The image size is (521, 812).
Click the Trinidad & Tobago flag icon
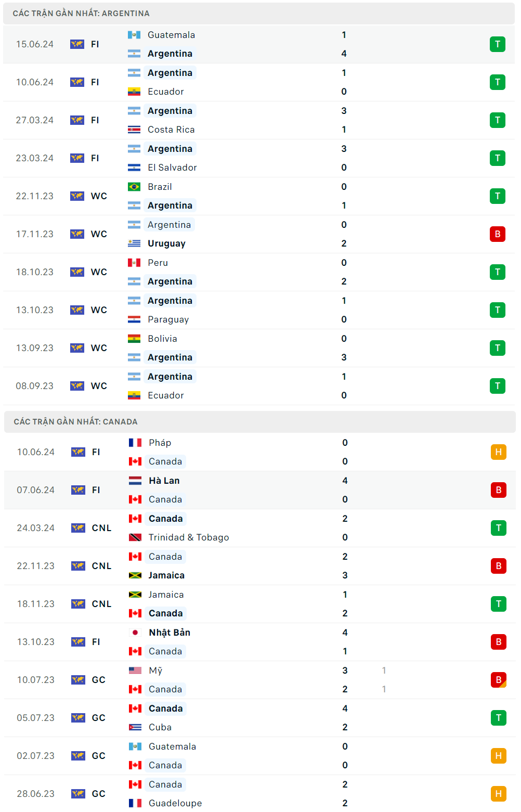tap(135, 537)
